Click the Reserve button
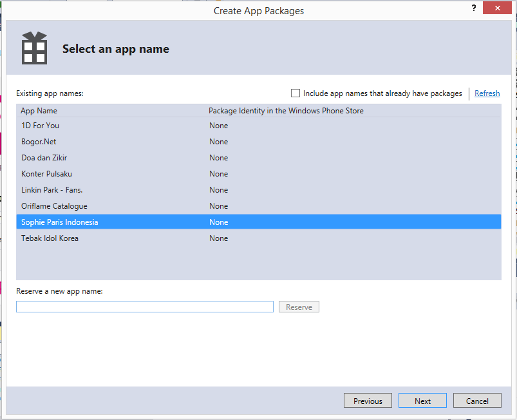Screen dimensions: 517x420 (299, 307)
